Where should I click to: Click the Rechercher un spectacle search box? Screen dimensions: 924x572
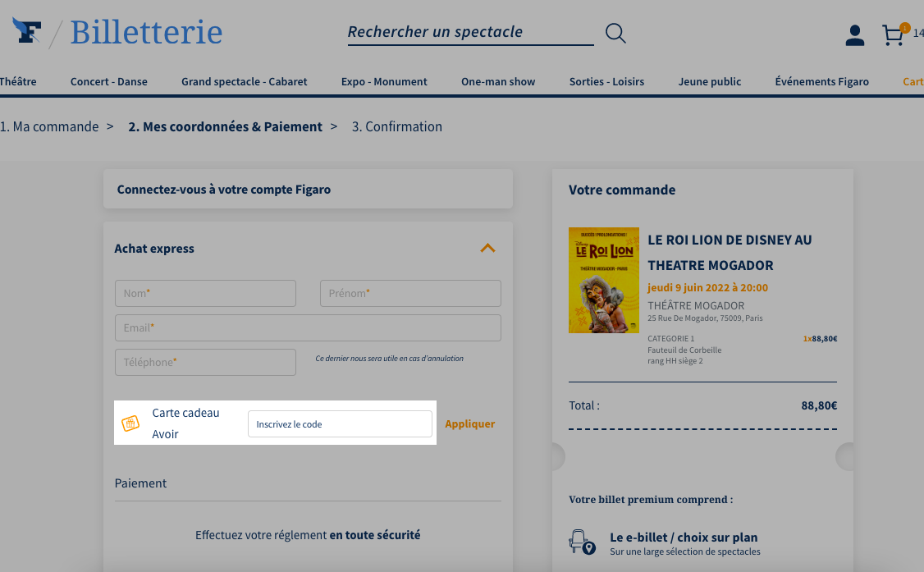click(x=470, y=32)
